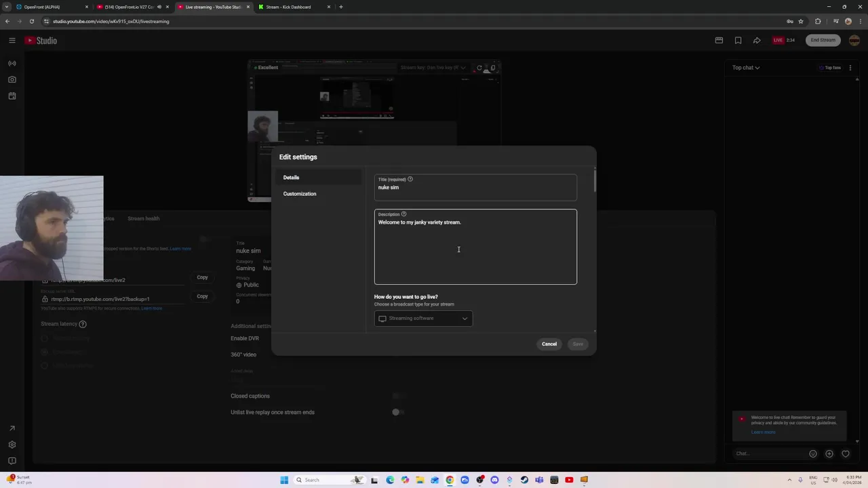Viewport: 868px width, 488px height.
Task: Click the Send feedback icon in sidebar
Action: coord(12,461)
